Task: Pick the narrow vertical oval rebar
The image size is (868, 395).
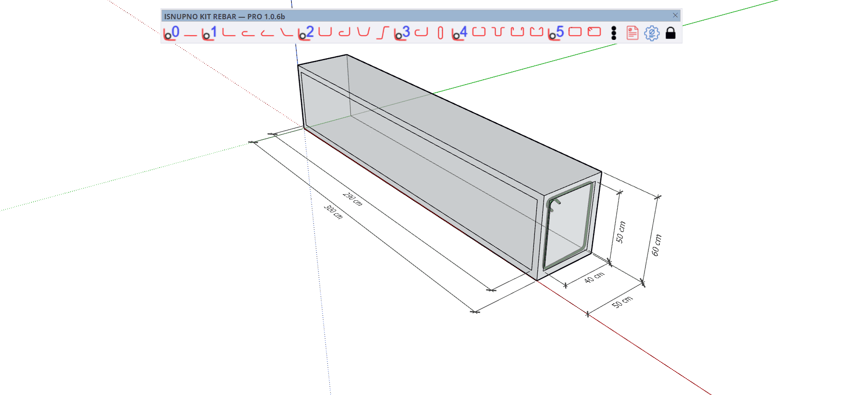Action: [x=440, y=33]
